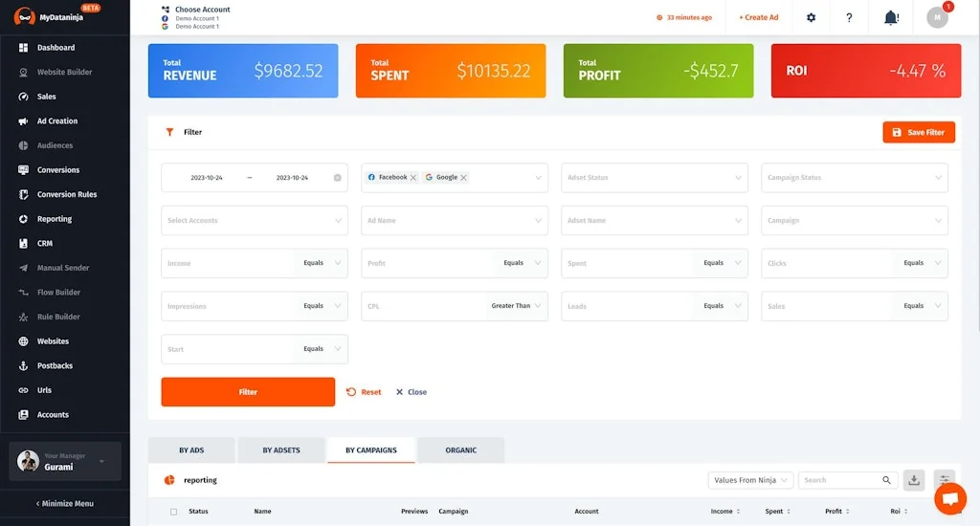The image size is (980, 526).
Task: Change the CPL Greater Than operator
Action: click(516, 306)
